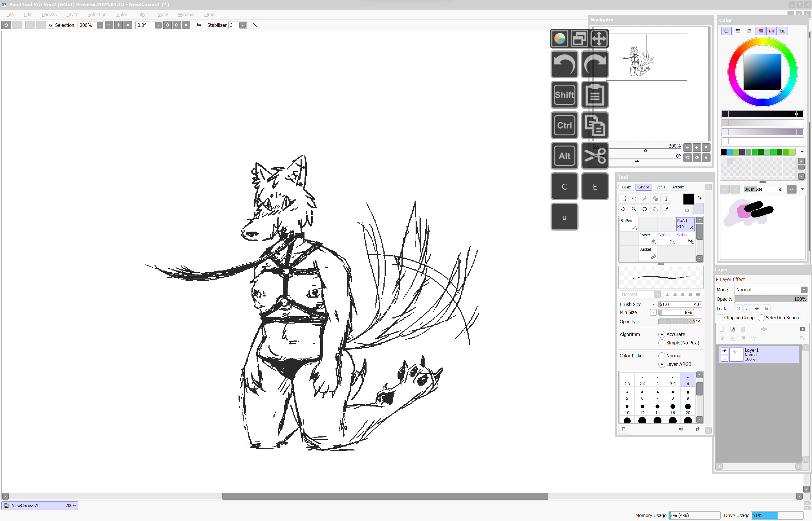Switch to the Ver.1 tool tab
The width and height of the screenshot is (812, 521).
click(661, 187)
